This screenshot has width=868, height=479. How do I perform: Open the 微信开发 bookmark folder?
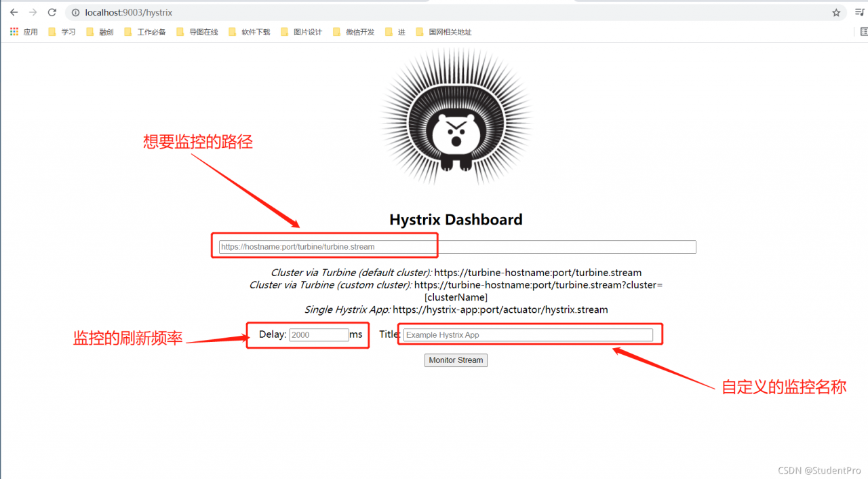[x=353, y=32]
